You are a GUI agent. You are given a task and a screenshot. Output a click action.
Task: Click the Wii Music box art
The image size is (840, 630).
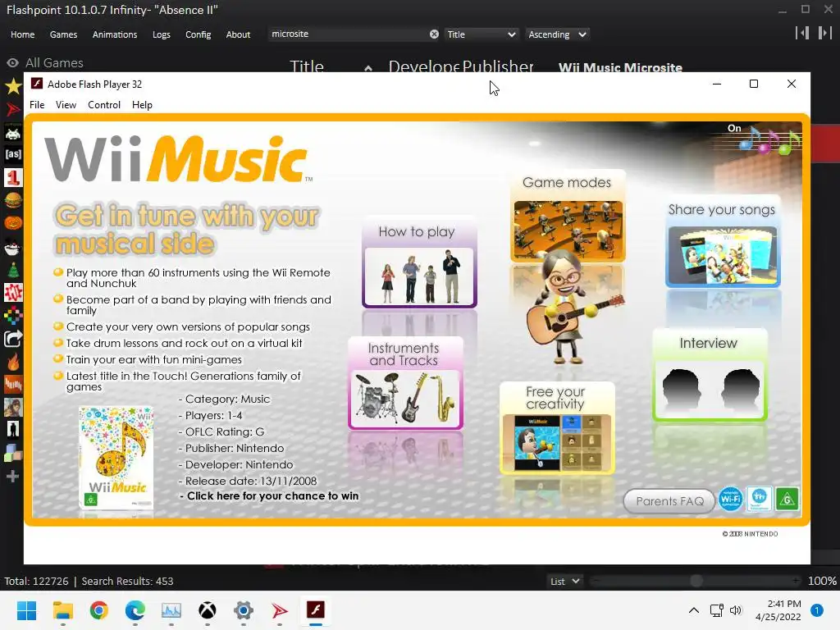pos(116,458)
